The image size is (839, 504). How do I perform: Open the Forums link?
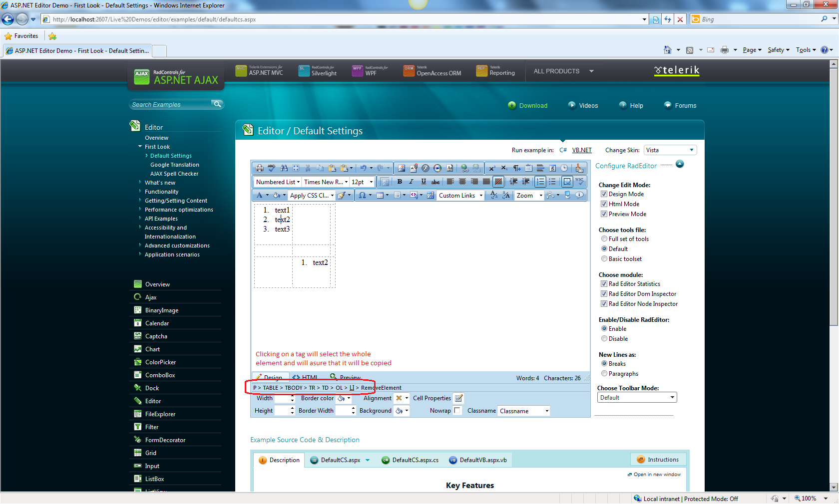pos(680,105)
